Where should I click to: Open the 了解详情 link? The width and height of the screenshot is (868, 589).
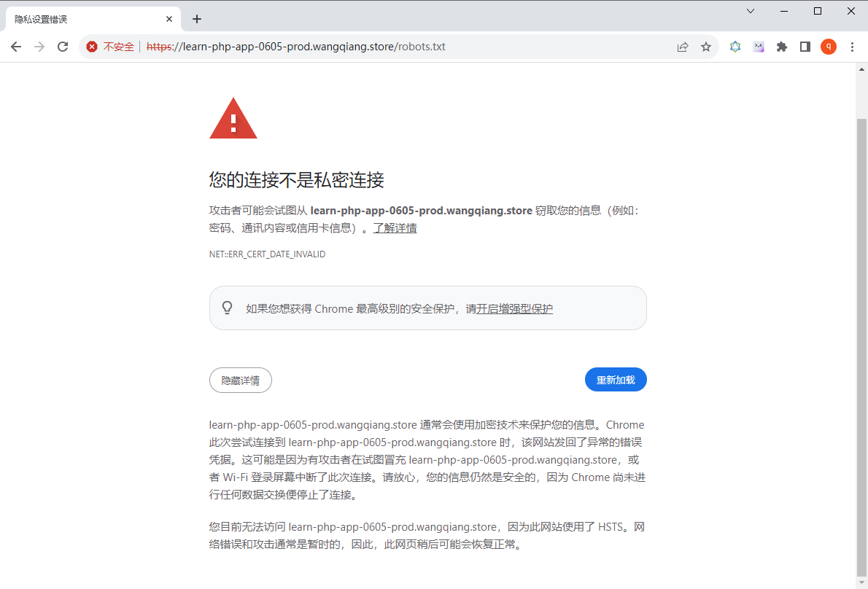pyautogui.click(x=395, y=228)
